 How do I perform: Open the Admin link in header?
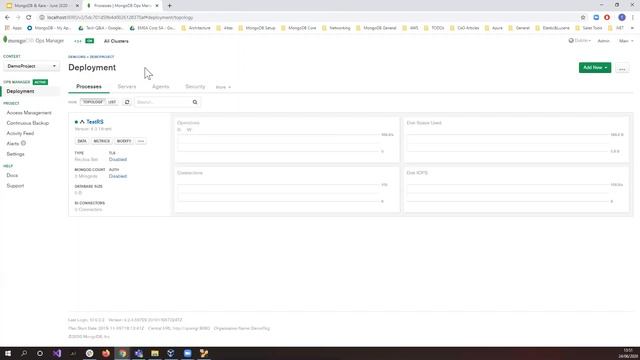[x=603, y=41]
